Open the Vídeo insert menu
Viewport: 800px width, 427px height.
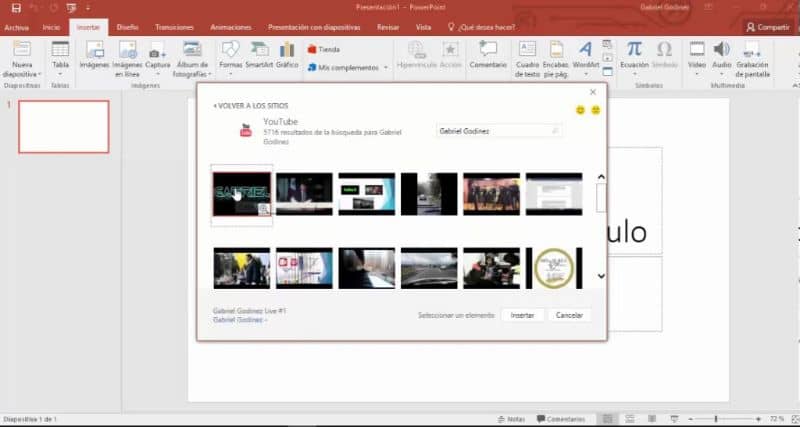(697, 59)
